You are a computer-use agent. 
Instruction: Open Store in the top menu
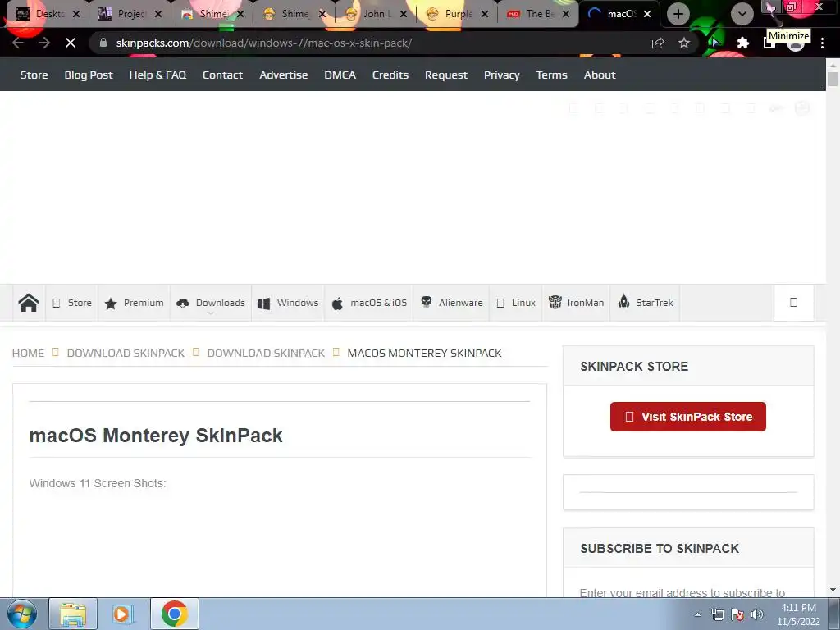[34, 75]
